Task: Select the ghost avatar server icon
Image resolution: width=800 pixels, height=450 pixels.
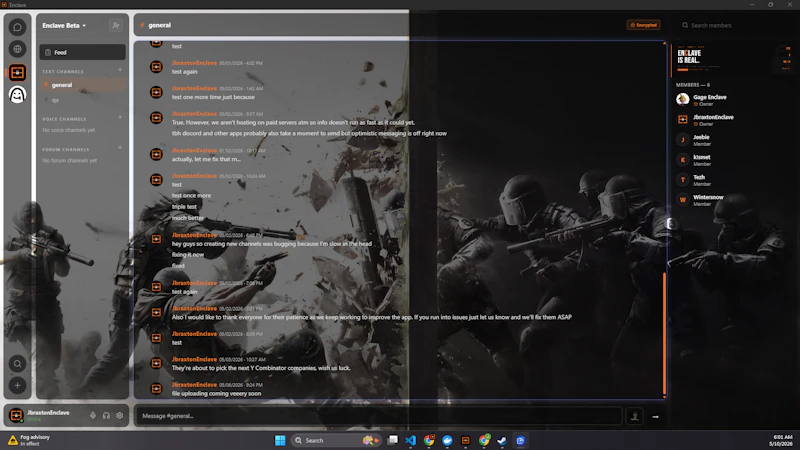Action: (17, 95)
